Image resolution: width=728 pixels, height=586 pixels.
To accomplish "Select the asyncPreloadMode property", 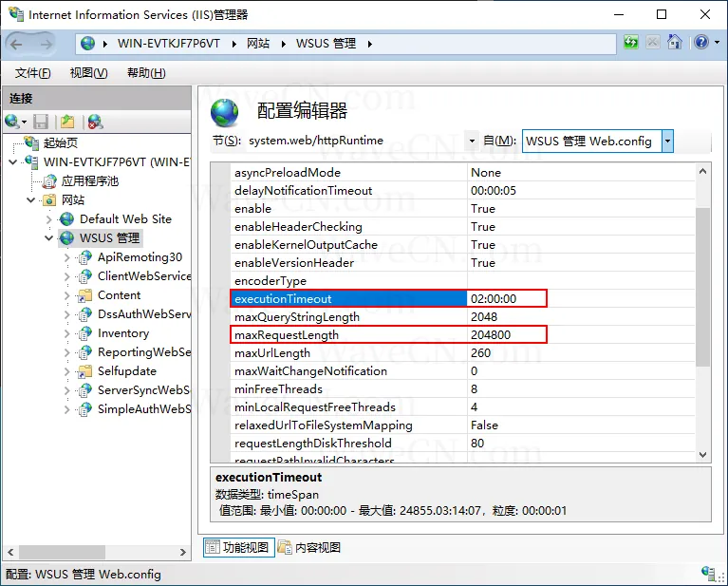I will pyautogui.click(x=288, y=173).
